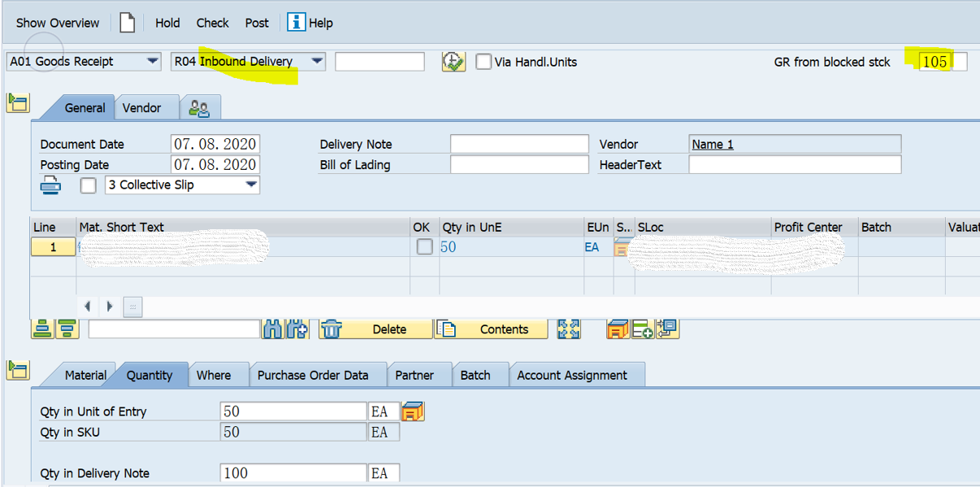Click the Create New Document icon in toolbar
This screenshot has height=487, width=980.
click(127, 22)
